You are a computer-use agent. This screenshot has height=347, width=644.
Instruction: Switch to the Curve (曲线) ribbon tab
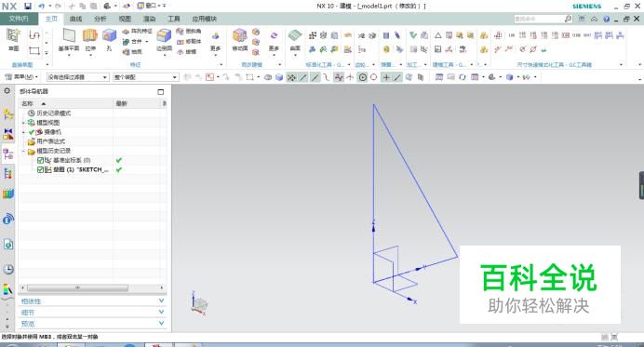pyautogui.click(x=75, y=19)
